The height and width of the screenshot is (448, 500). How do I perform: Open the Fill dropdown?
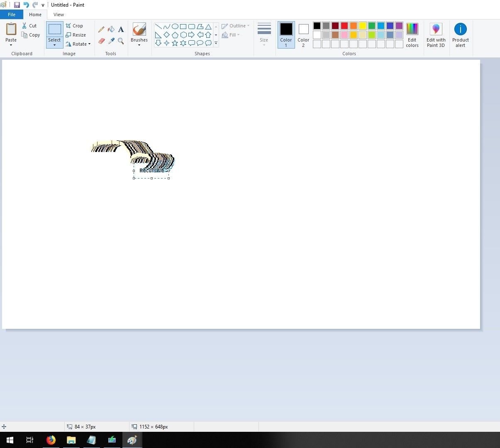click(x=231, y=35)
